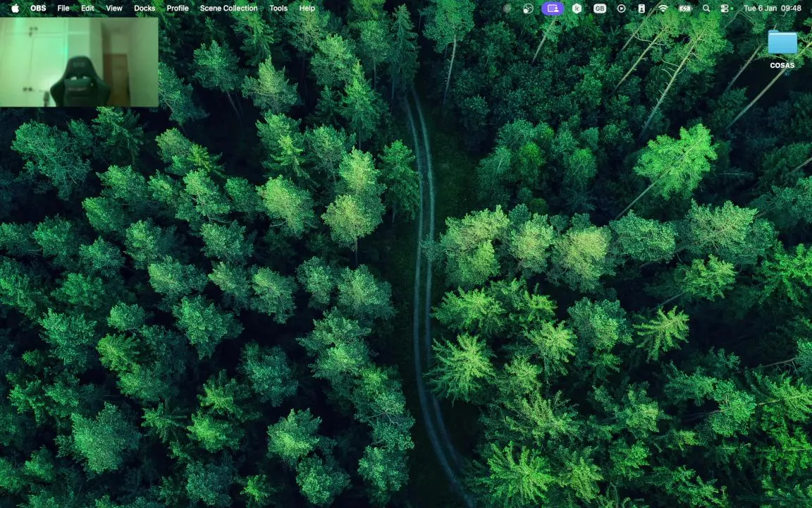Open the Scene Collection menu
The width and height of the screenshot is (812, 508).
[x=229, y=8]
